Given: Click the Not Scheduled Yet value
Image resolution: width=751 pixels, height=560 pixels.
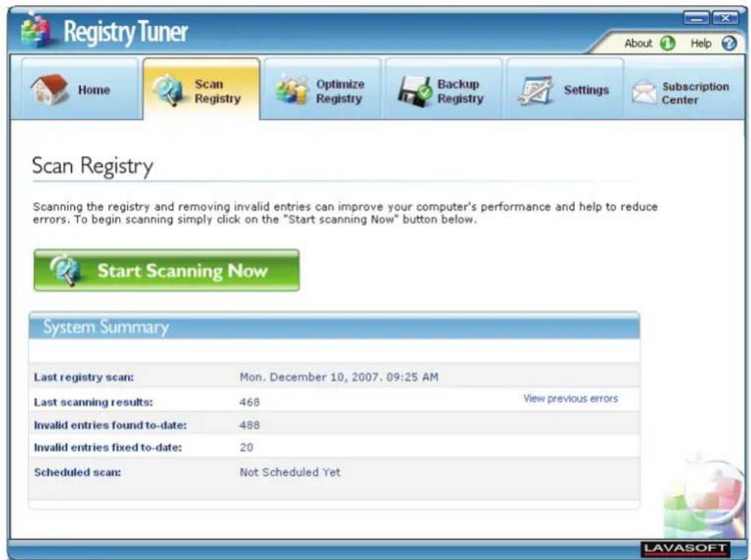Looking at the screenshot, I should 290,473.
